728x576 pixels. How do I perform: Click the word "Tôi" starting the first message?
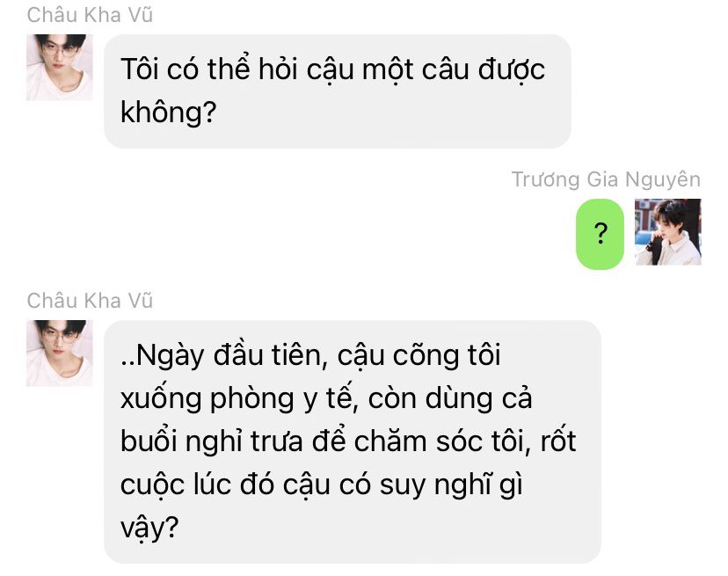coord(140,69)
